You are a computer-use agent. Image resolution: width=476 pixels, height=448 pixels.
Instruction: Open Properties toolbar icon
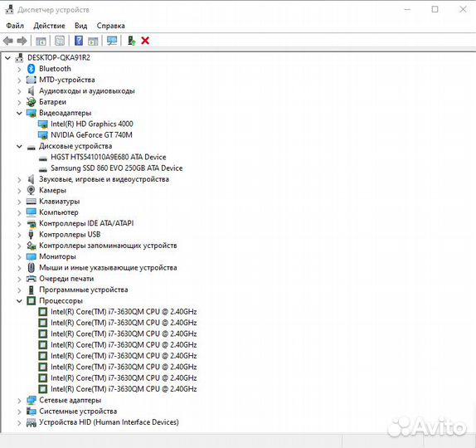tap(60, 41)
